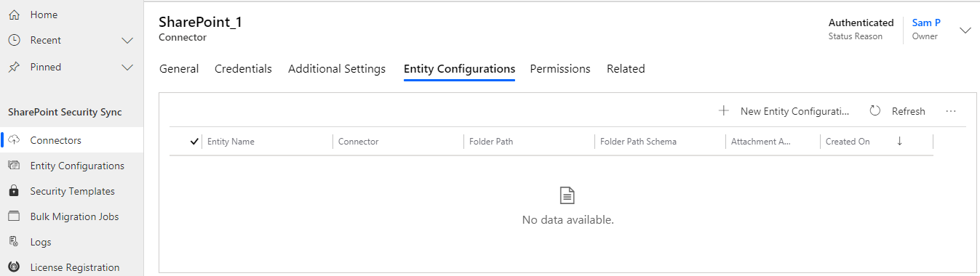This screenshot has width=980, height=276.
Task: Select the Connectors cloud icon
Action: click(x=14, y=140)
